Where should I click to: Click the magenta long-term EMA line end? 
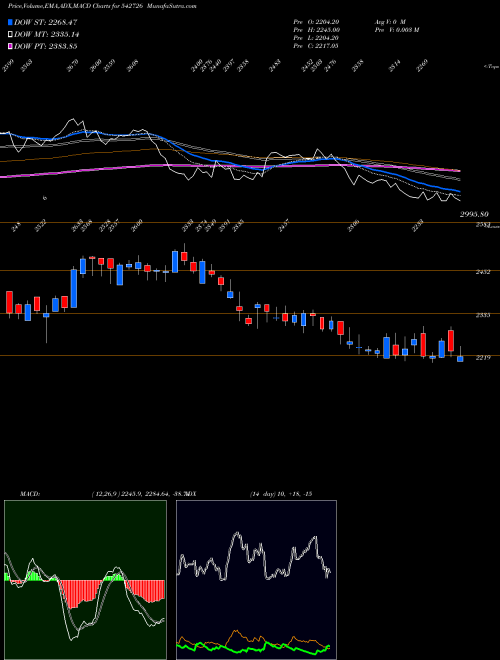tap(458, 171)
